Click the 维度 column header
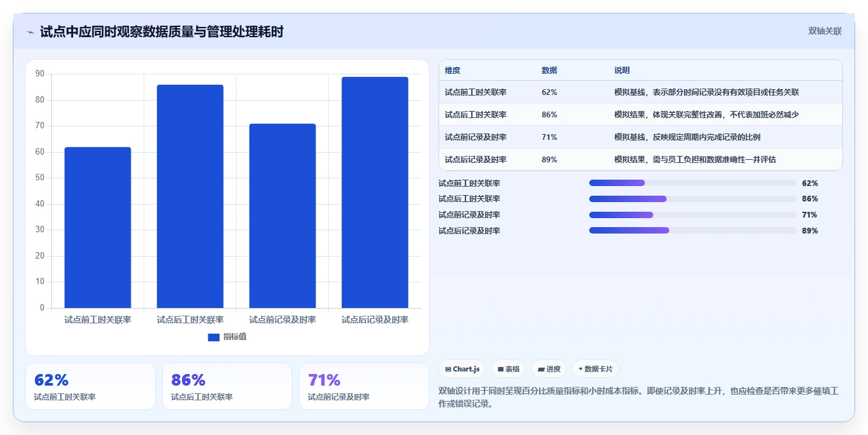 coord(453,71)
